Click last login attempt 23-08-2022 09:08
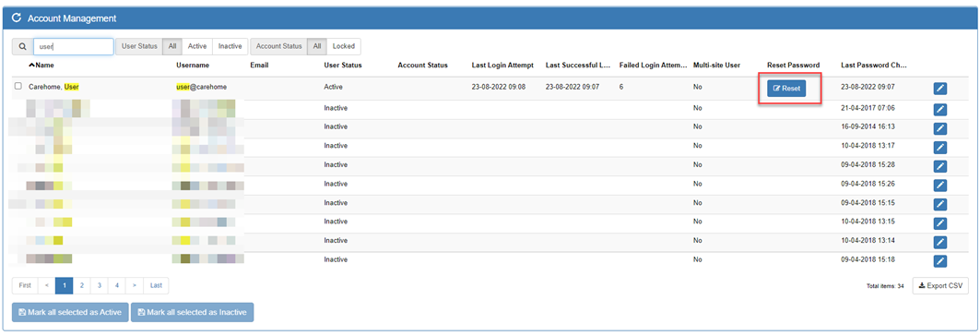Image resolution: width=980 pixels, height=336 pixels. 498,87
